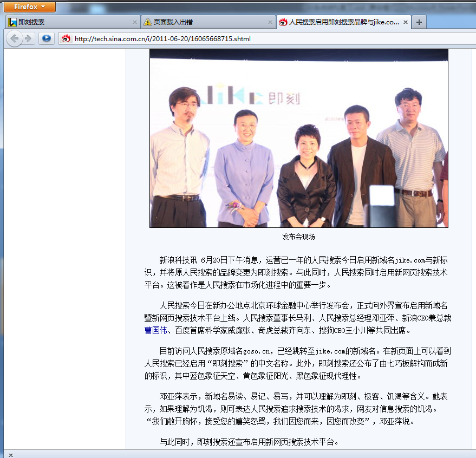
Task: Click line 与此同时，即刻搜索还宣布启用
Action: [249, 442]
